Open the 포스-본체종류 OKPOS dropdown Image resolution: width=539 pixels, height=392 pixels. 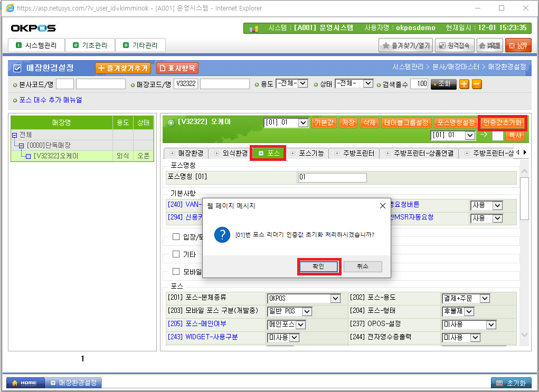tap(304, 299)
